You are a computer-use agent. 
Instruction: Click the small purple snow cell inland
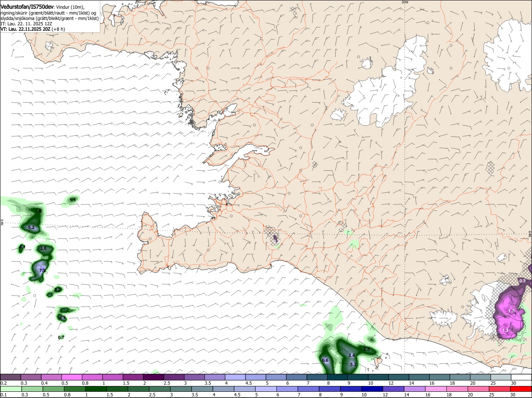[x=275, y=238]
